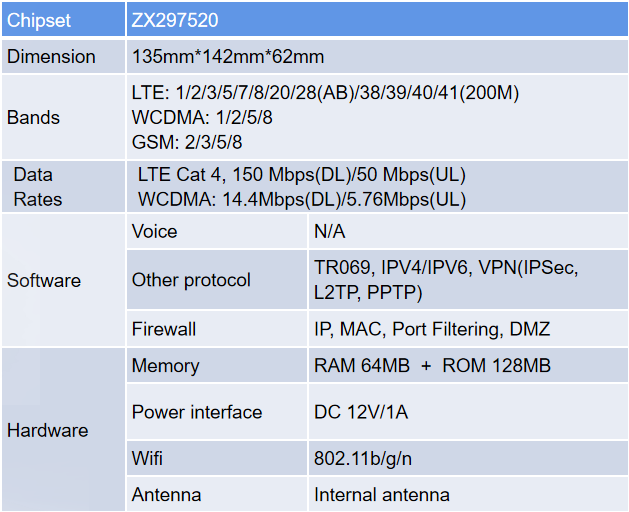Select the GSM: 2/3/5/8 bands line
Viewport: 629px width, 512px height.
(x=187, y=142)
